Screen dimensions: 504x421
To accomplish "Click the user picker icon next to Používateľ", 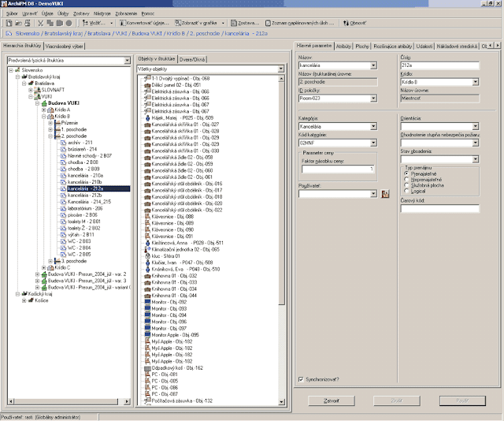I will [x=386, y=193].
